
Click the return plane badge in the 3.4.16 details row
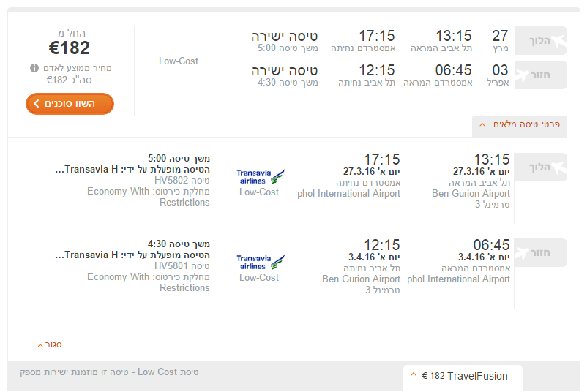tap(541, 252)
